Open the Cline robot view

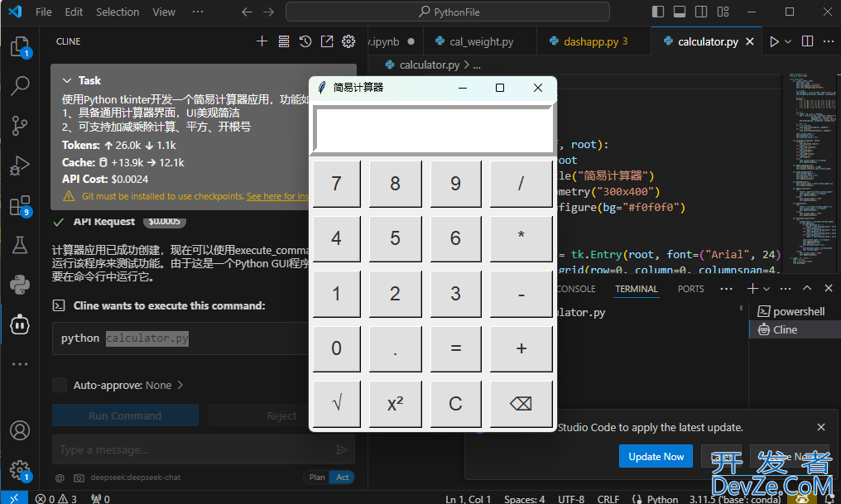(x=20, y=324)
